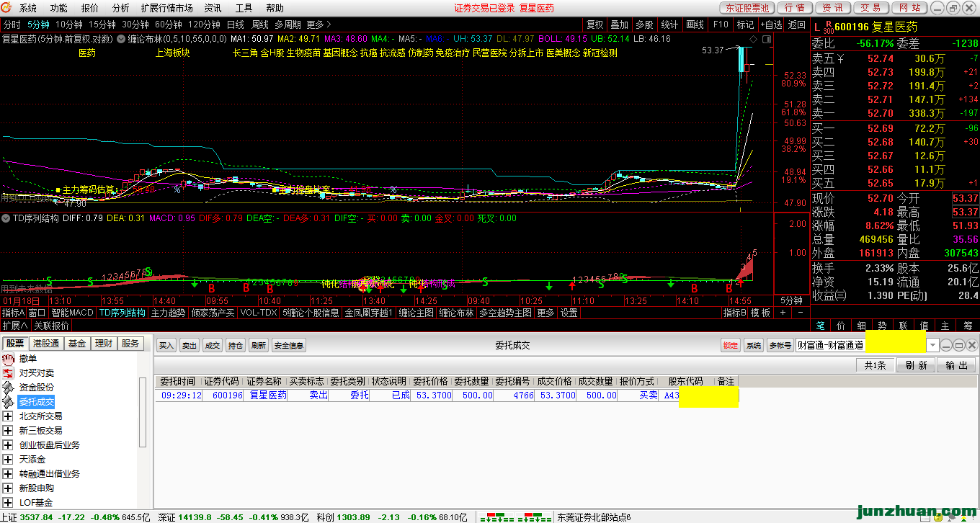Click the 统计 toolbar button
The height and width of the screenshot is (523, 980).
[x=669, y=24]
